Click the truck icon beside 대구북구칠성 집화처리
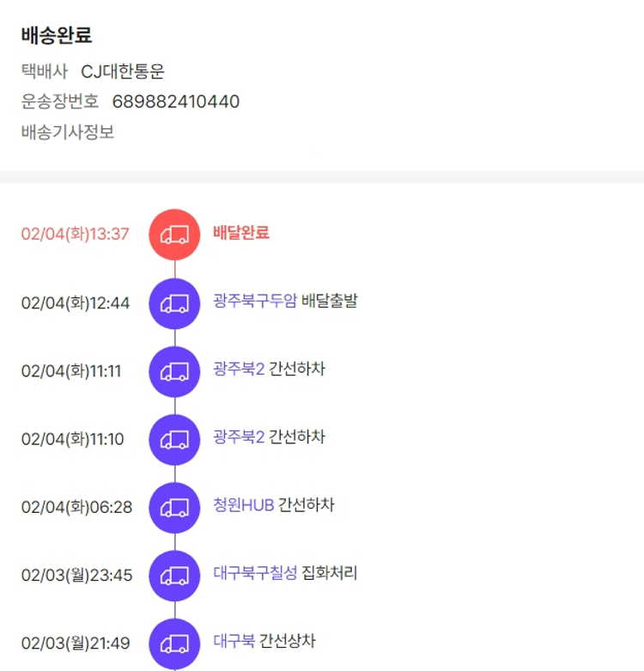The height and width of the screenshot is (671, 644). pos(174,575)
